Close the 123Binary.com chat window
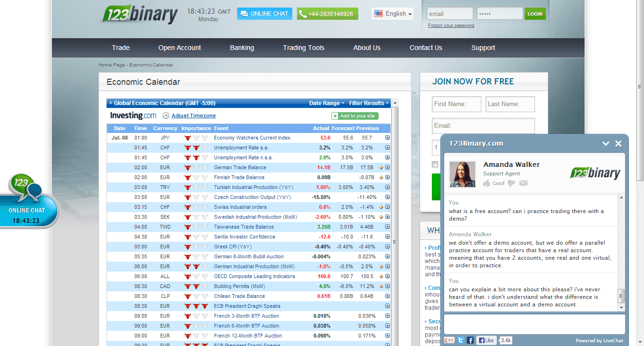This screenshot has width=644, height=346. pyautogui.click(x=619, y=144)
